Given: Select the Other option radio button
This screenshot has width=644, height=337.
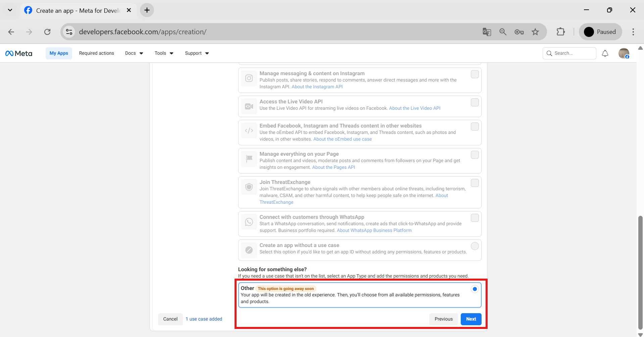Looking at the screenshot, I should [x=475, y=289].
